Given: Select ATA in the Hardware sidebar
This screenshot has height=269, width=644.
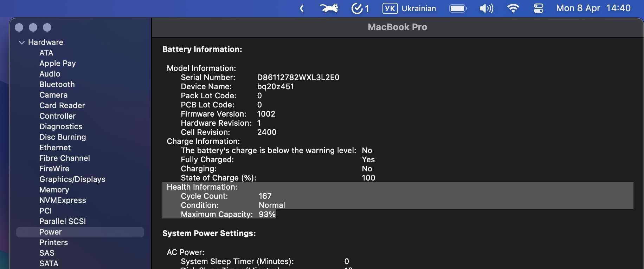Looking at the screenshot, I should pos(46,53).
